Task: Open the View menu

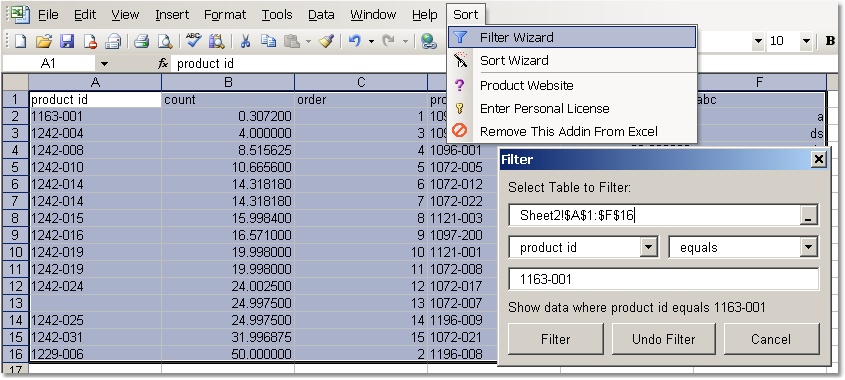Action: [125, 15]
